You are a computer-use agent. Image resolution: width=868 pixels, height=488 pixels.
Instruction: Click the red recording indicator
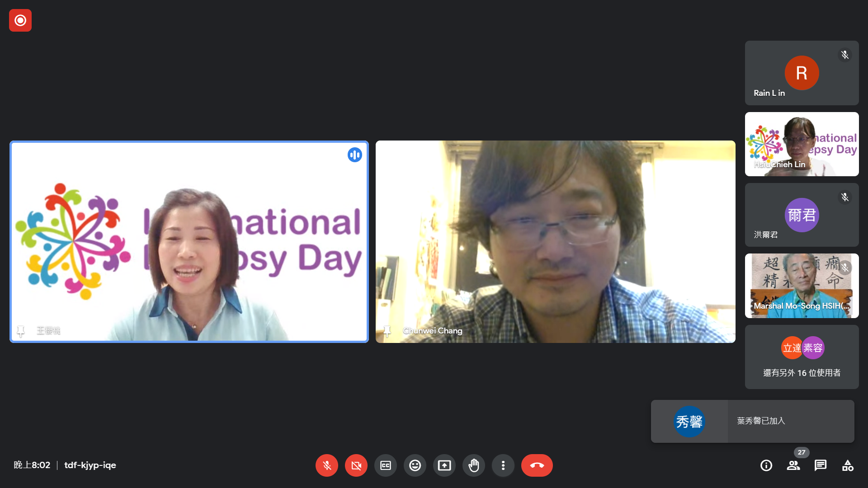click(20, 20)
